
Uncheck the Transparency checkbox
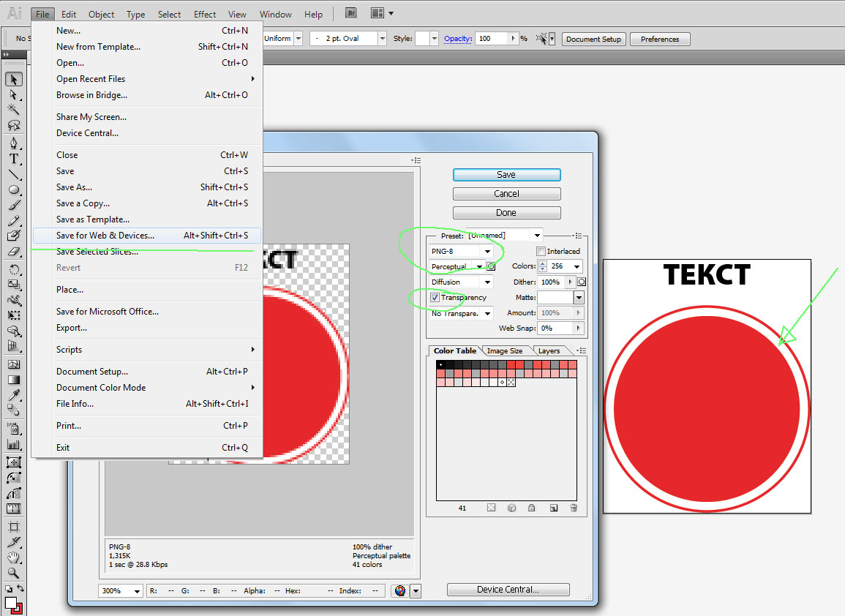pos(435,298)
